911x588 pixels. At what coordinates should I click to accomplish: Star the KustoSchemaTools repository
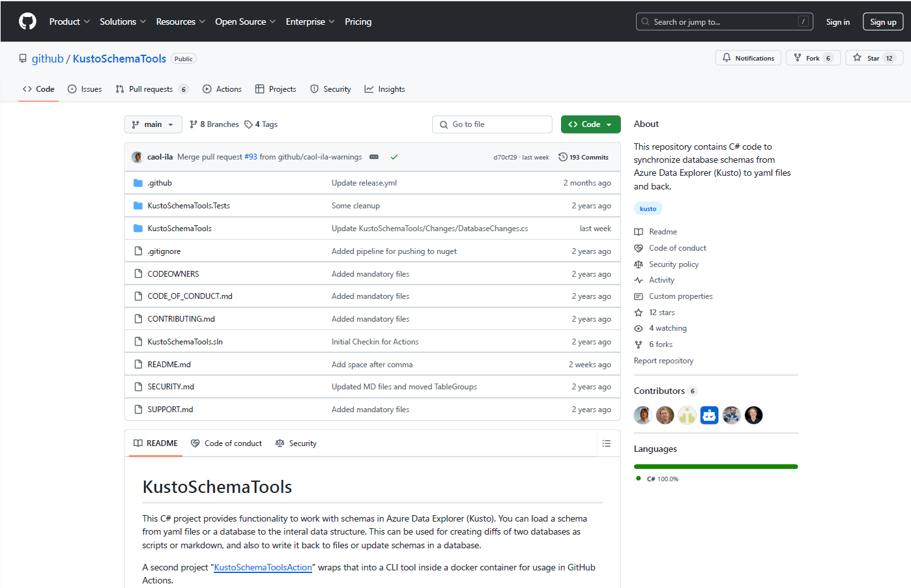[x=873, y=58]
